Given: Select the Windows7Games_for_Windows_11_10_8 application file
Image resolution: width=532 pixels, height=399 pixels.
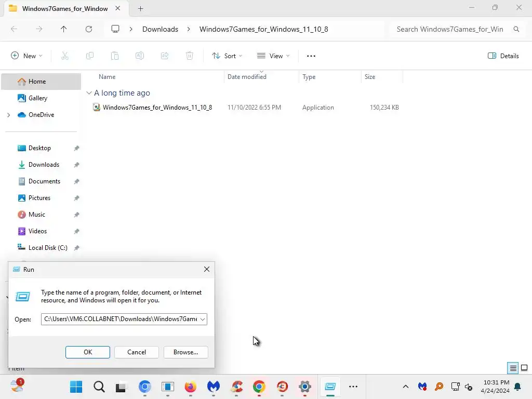Looking at the screenshot, I should (157, 108).
